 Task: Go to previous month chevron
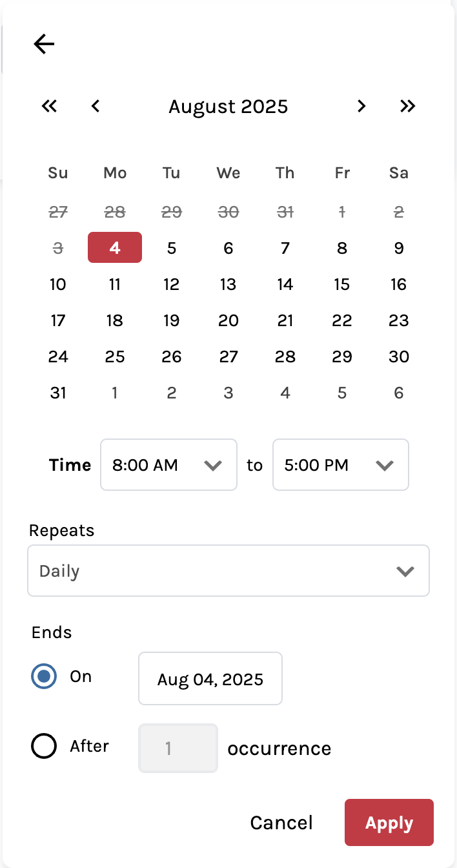coord(96,106)
